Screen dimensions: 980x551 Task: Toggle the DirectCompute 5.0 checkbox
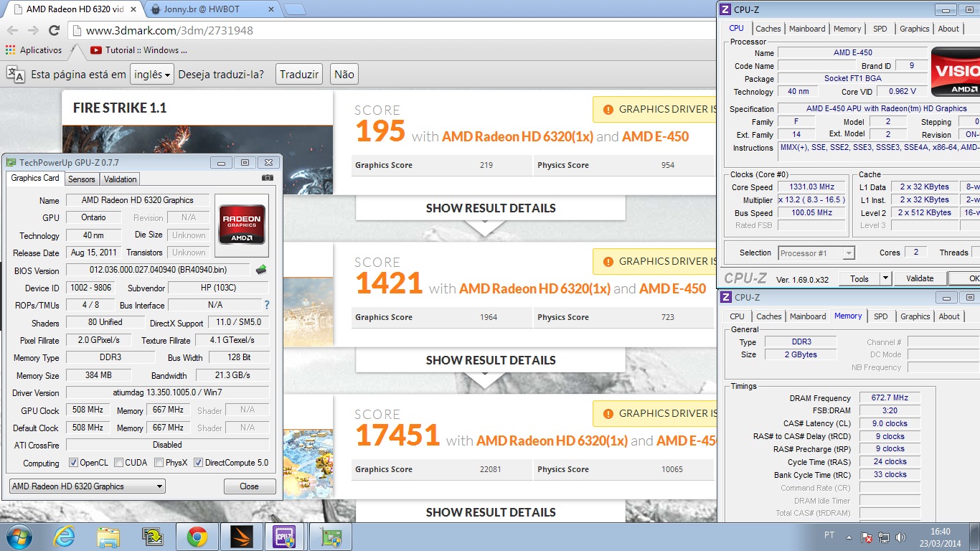pos(199,463)
